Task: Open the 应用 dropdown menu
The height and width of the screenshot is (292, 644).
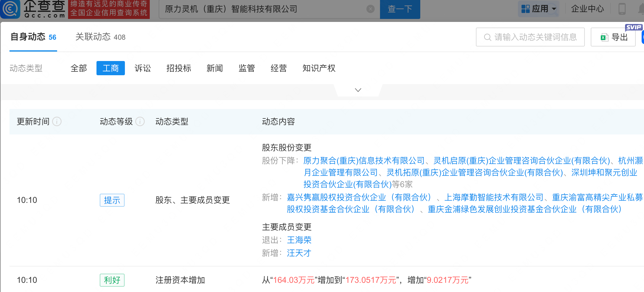Action: point(539,9)
